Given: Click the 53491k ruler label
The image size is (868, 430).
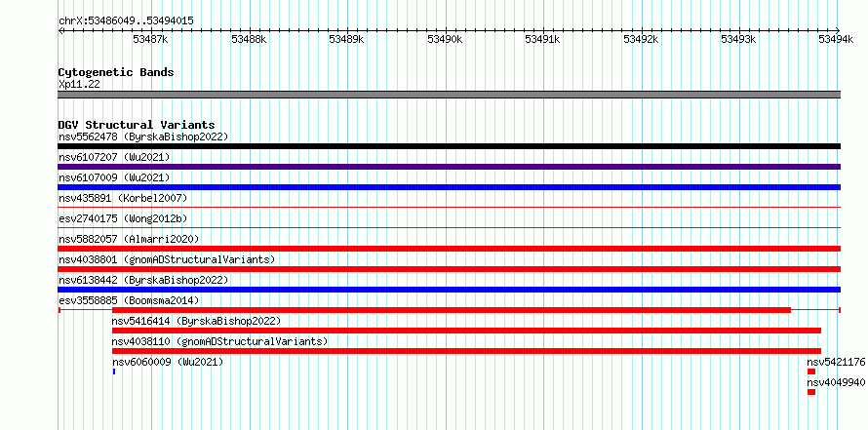Looking at the screenshot, I should 542,39.
